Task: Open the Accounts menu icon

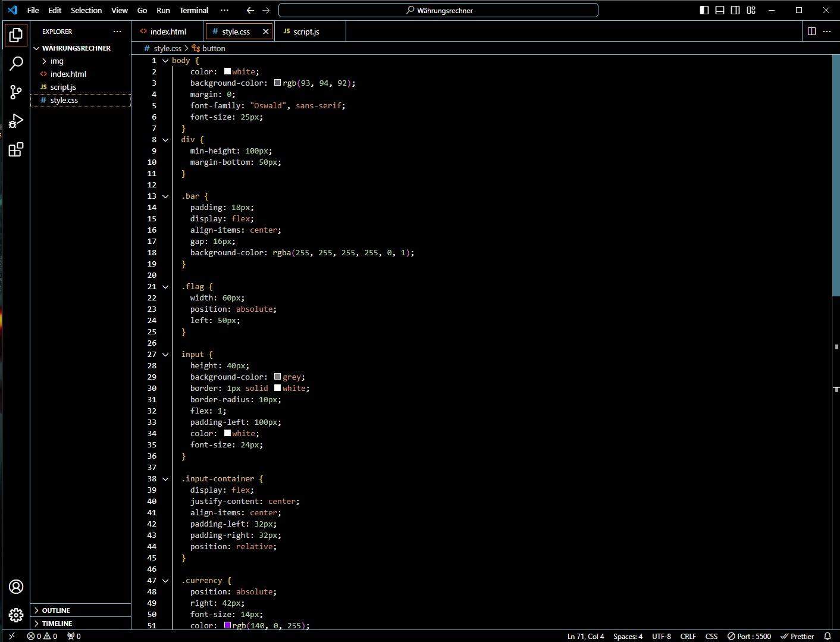Action: click(16, 587)
